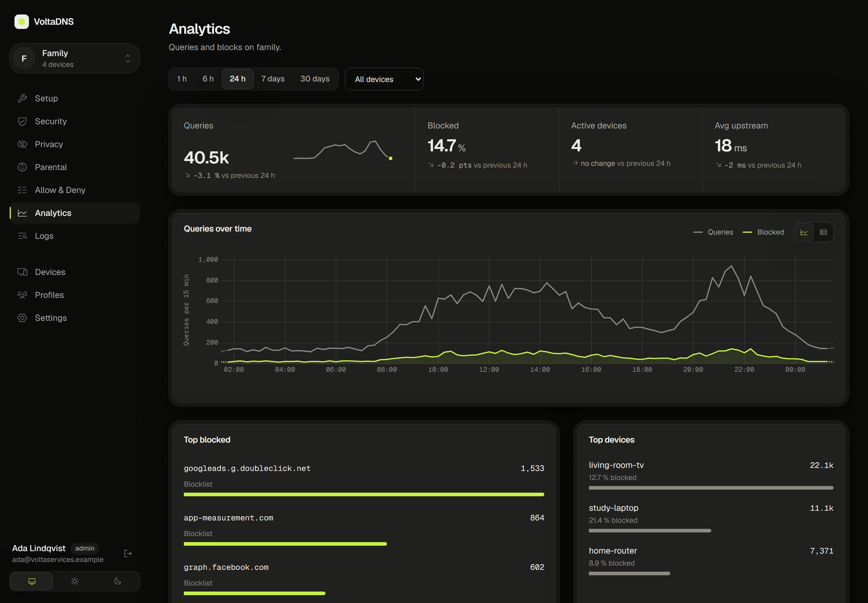Click the study-laptop usage bar
This screenshot has width=868, height=603.
tap(650, 530)
